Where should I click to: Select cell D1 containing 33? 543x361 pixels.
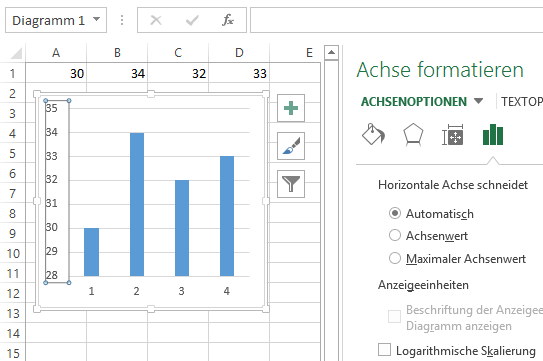click(x=239, y=73)
